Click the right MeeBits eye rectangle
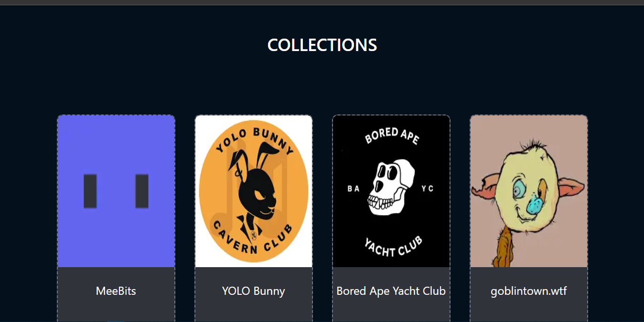Screen dimensions: 644x322 (142, 191)
